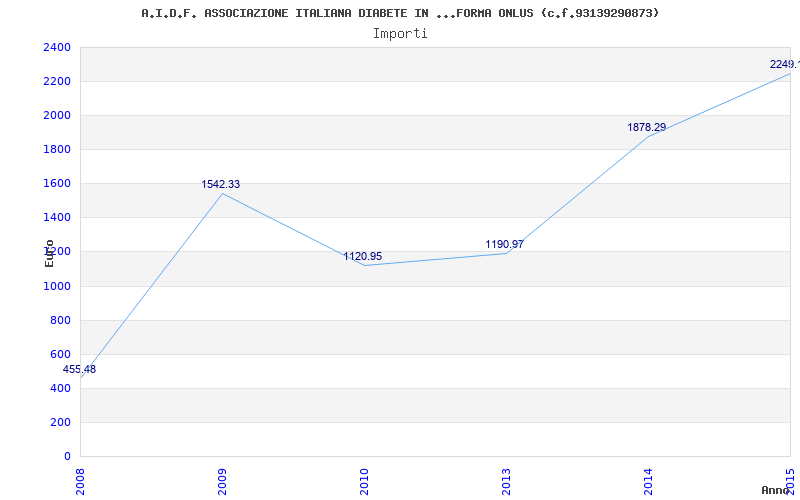Click the 2009 x-axis year label
The image size is (800, 500).
pos(222,482)
